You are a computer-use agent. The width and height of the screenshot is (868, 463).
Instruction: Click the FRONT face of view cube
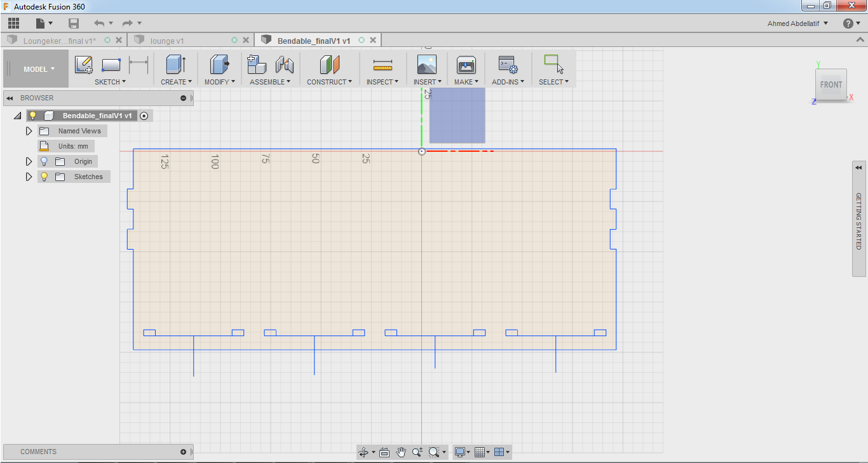click(831, 85)
